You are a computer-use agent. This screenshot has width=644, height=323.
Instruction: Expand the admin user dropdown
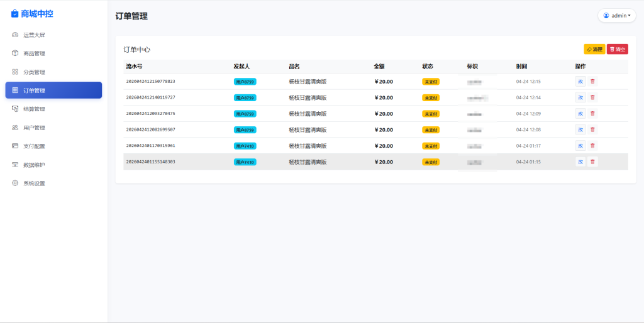[x=616, y=16]
